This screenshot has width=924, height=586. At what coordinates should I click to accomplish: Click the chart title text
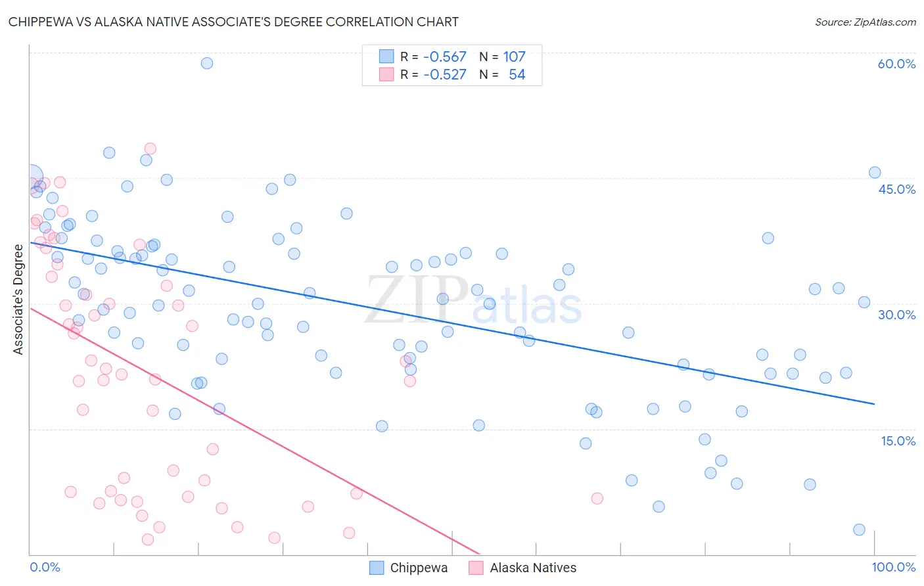click(233, 22)
